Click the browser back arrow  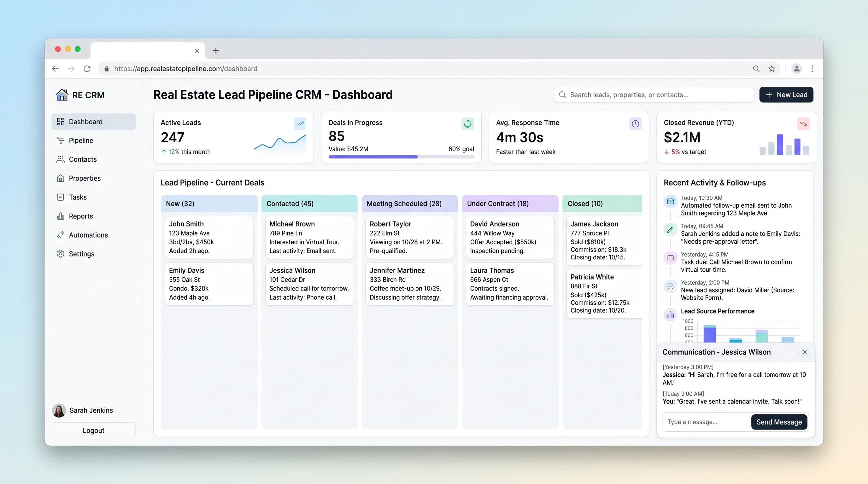pyautogui.click(x=55, y=69)
